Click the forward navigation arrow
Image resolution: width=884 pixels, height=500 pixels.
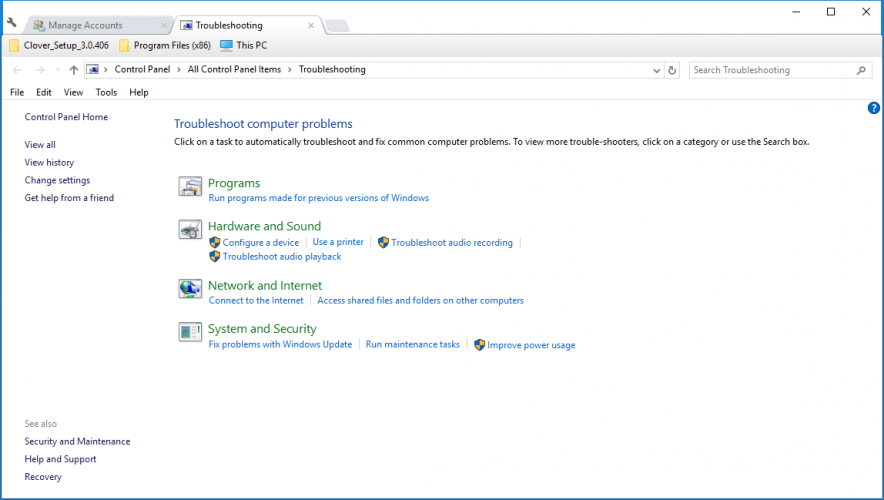[x=39, y=70]
